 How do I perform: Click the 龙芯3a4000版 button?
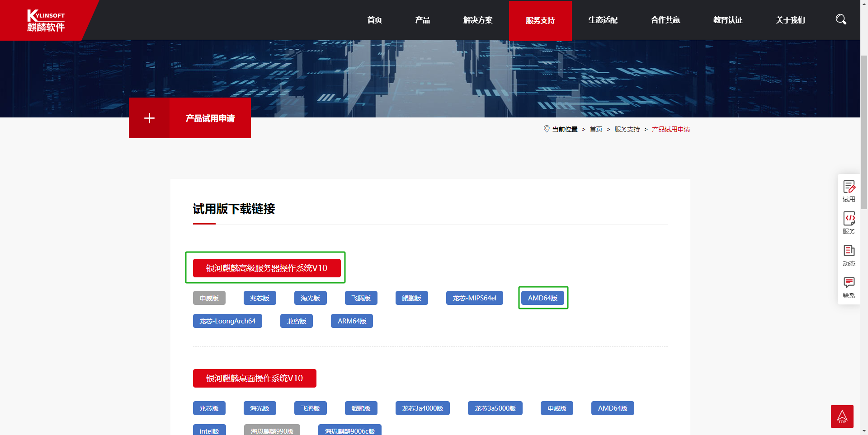coord(423,408)
